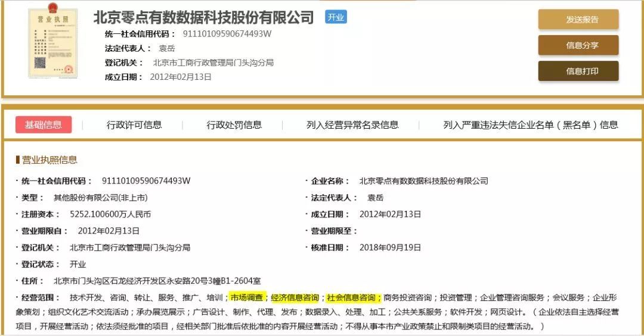The height and width of the screenshot is (336, 644).
Task: Click the company name title 北京零点有数数据科技股份有限公司
Action: tap(203, 17)
